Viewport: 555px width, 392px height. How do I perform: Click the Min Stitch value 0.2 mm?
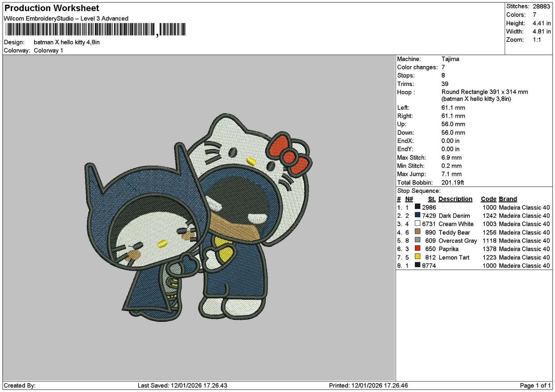pos(452,166)
